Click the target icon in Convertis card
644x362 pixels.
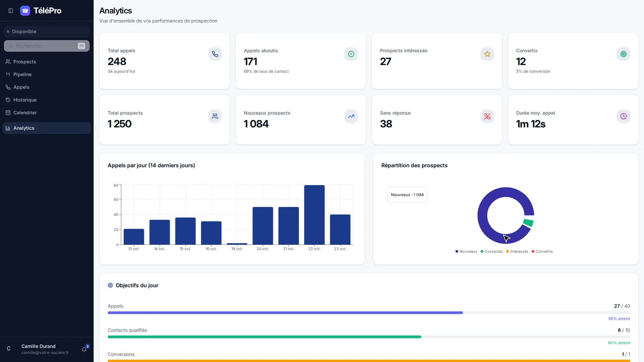click(x=623, y=54)
